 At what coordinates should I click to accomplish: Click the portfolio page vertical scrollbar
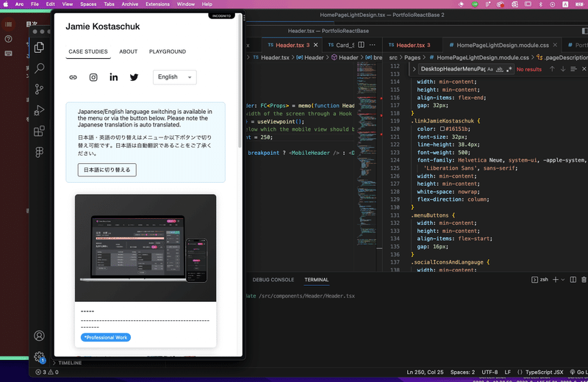[x=240, y=81]
